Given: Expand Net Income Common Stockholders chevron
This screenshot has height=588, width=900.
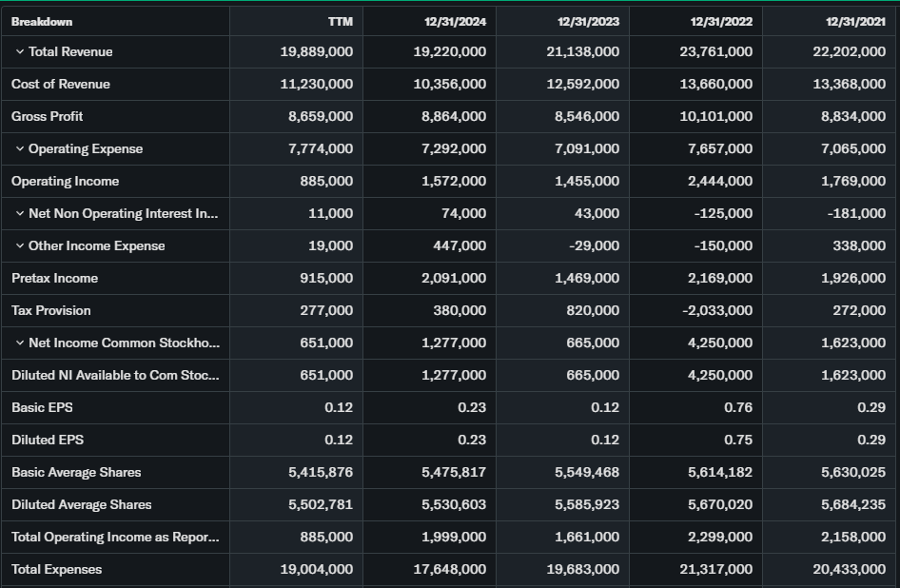Looking at the screenshot, I should (x=19, y=343).
